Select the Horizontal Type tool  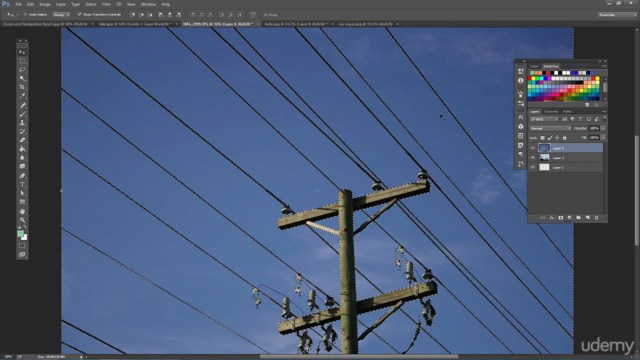point(22,184)
